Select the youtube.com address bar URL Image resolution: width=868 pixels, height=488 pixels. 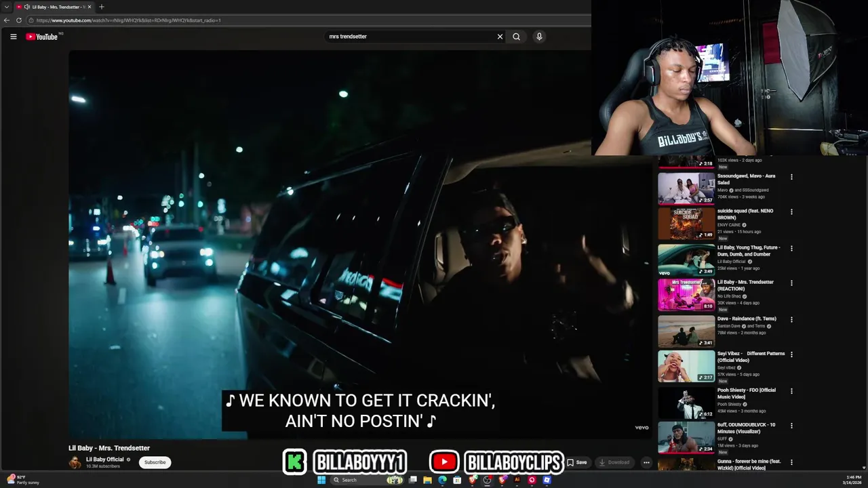tap(129, 20)
